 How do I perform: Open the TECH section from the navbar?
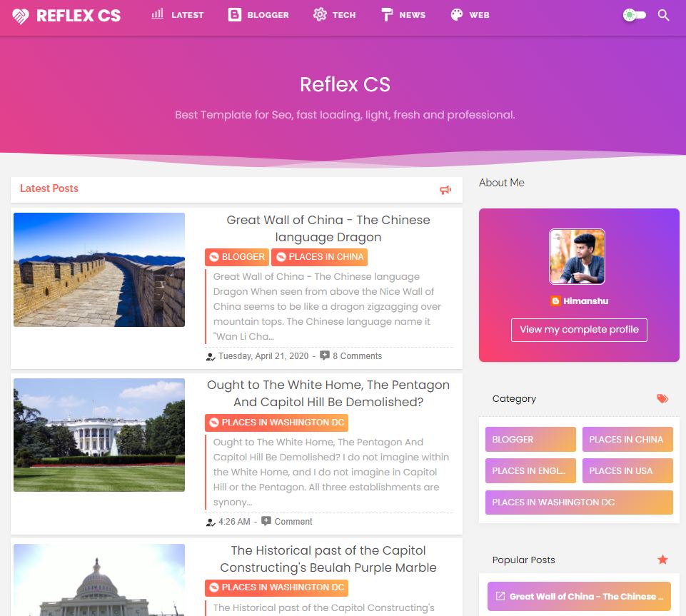coord(333,14)
